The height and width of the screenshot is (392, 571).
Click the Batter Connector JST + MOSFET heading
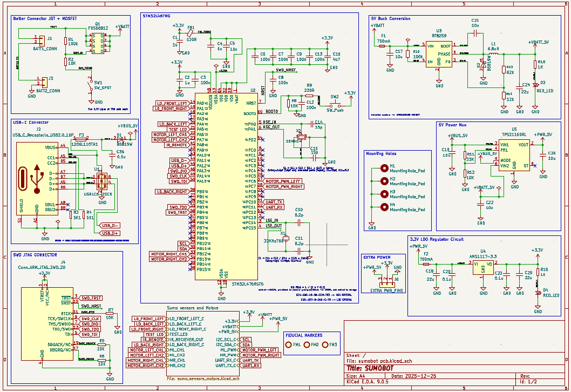[45, 18]
